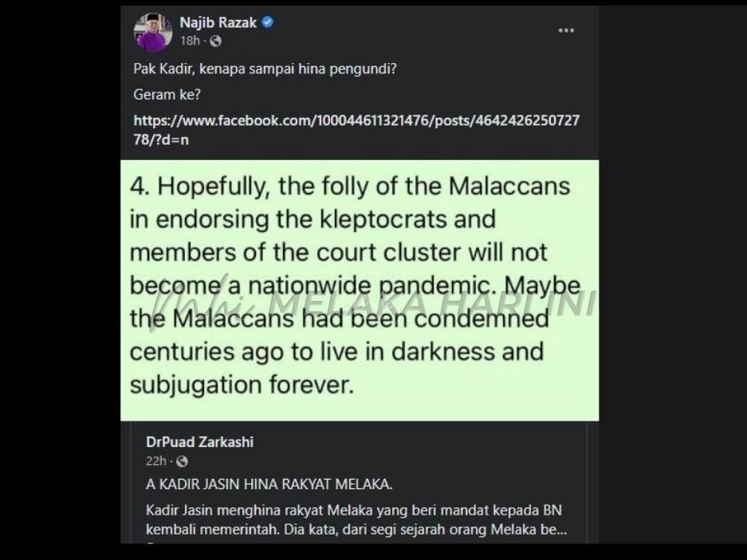This screenshot has width=747, height=560.
Task: Click the ellipsis ending 'orang Melaka be...'
Action: 560,530
